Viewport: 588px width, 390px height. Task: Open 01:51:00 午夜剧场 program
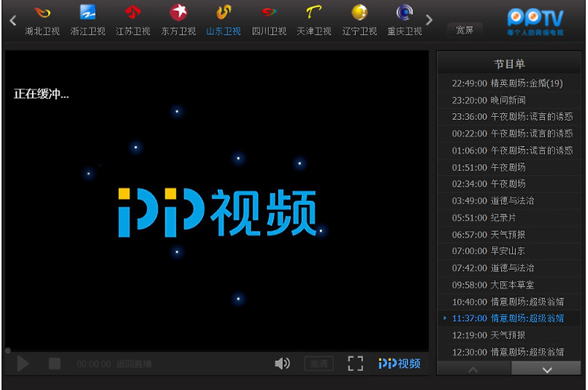coord(509,167)
